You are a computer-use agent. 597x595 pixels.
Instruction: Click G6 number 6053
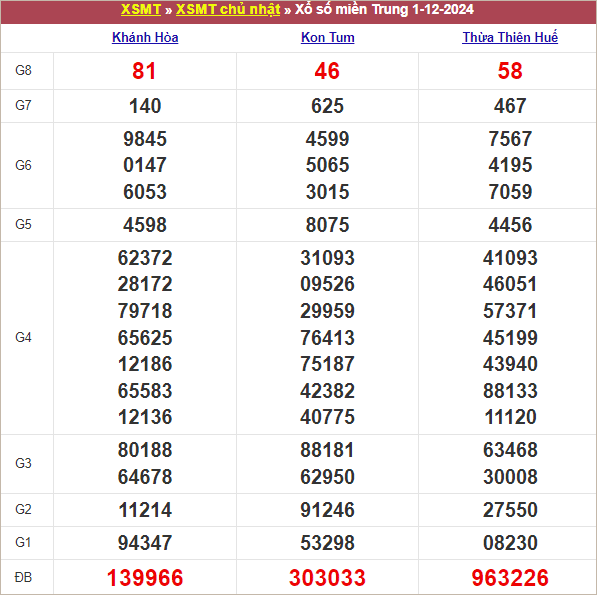tap(145, 192)
